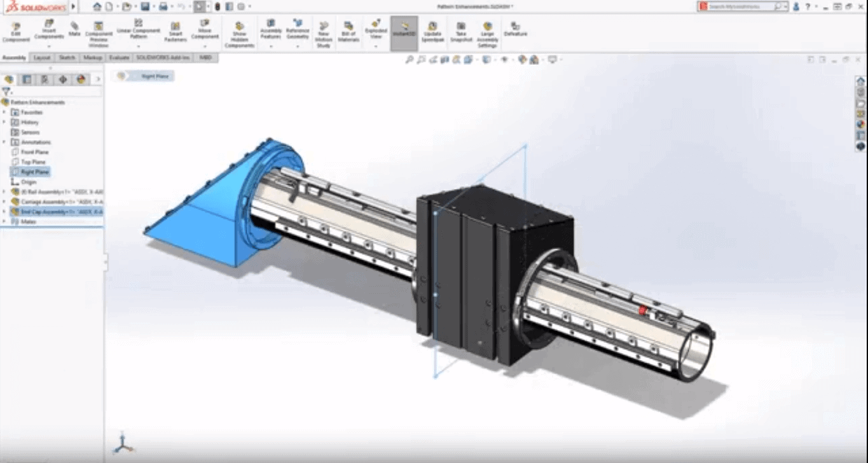The height and width of the screenshot is (463, 868).
Task: Click Take Snapshot
Action: (x=461, y=32)
